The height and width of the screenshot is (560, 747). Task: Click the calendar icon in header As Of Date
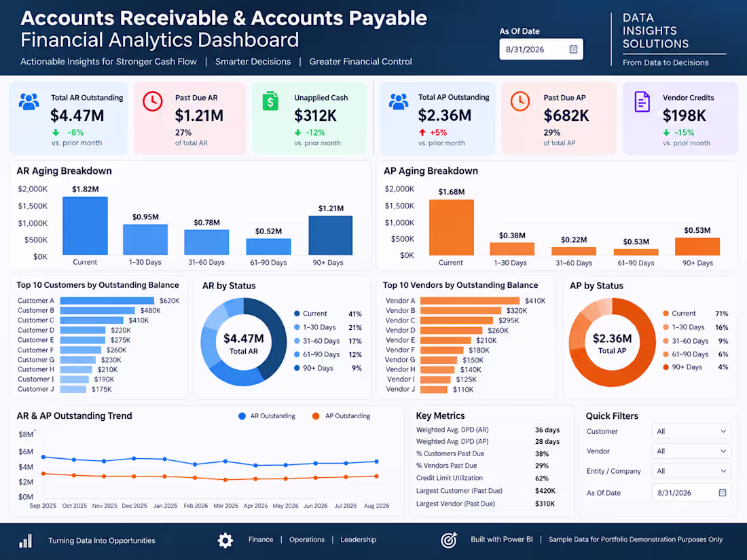tap(573, 49)
